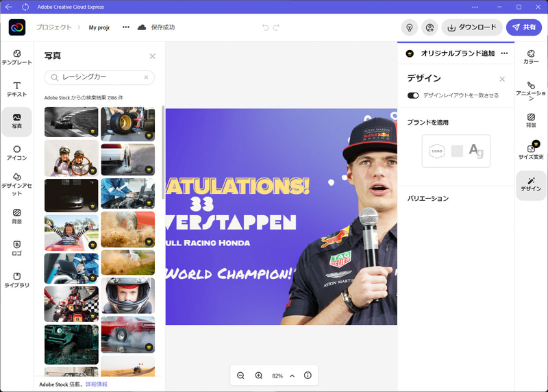Select the two kids with steering wheel photo
This screenshot has height=392, width=548.
[71, 158]
